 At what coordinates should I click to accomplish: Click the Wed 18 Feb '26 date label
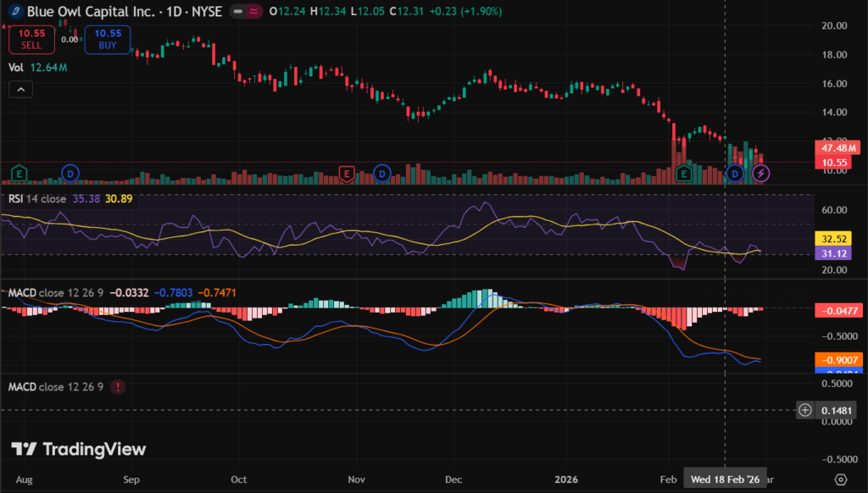click(725, 479)
